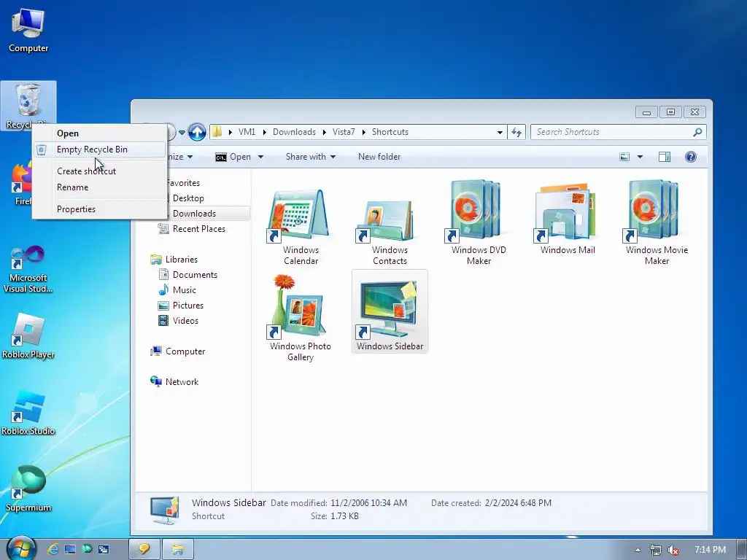
Task: Click the Change your view button
Action: click(x=624, y=157)
